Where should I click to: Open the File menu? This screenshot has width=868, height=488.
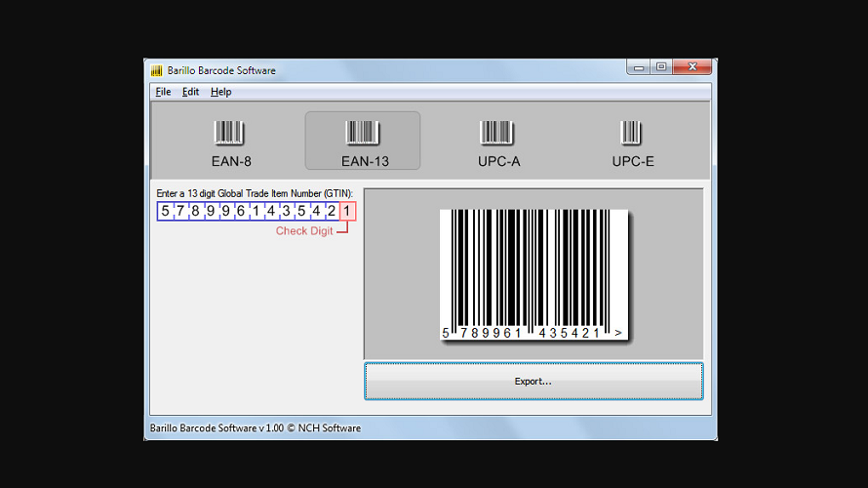pyautogui.click(x=163, y=92)
